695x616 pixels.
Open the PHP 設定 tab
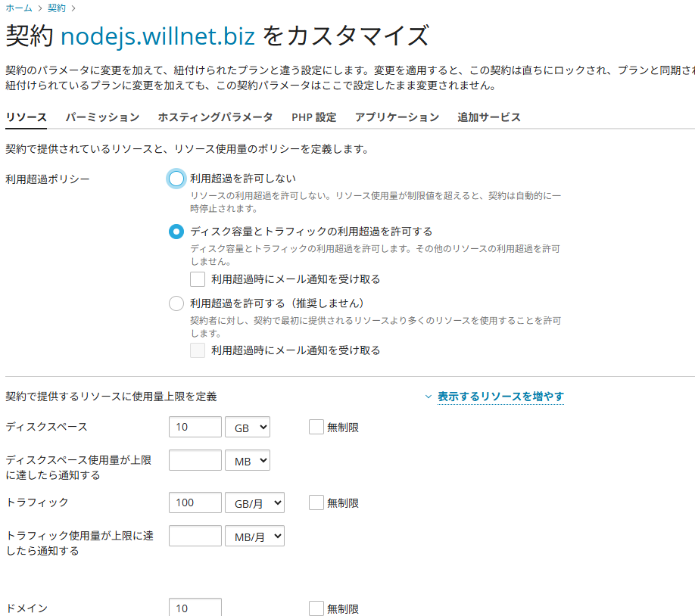[x=313, y=117]
